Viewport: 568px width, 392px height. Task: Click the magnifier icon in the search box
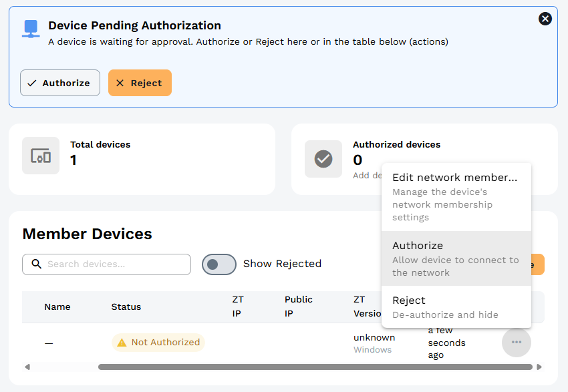tap(37, 264)
